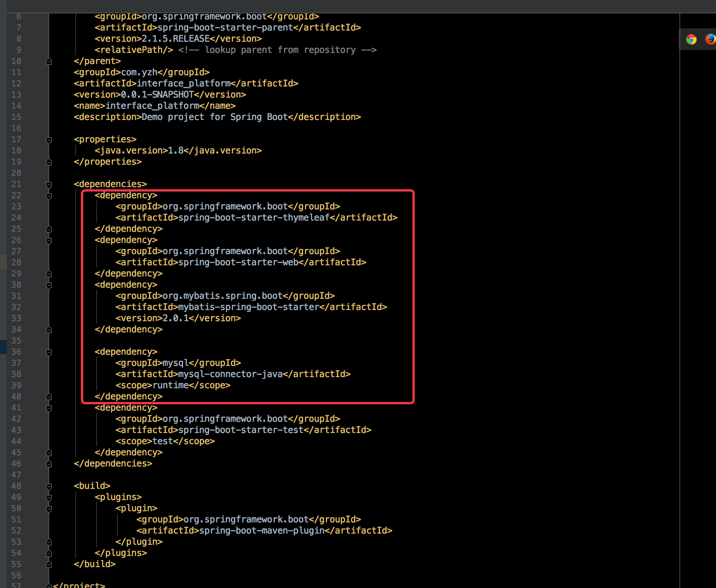
Task: Collapse the mysql-connector dependency block
Action: (x=49, y=352)
